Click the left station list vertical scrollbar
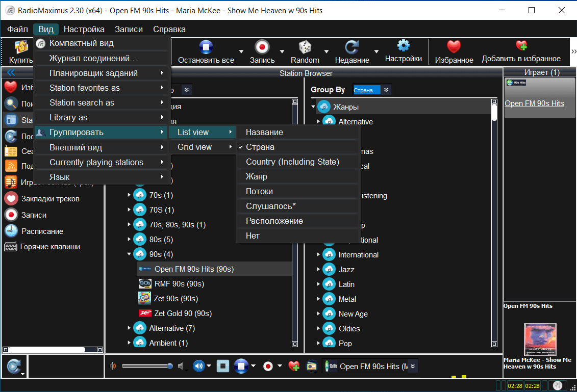 pos(295,222)
